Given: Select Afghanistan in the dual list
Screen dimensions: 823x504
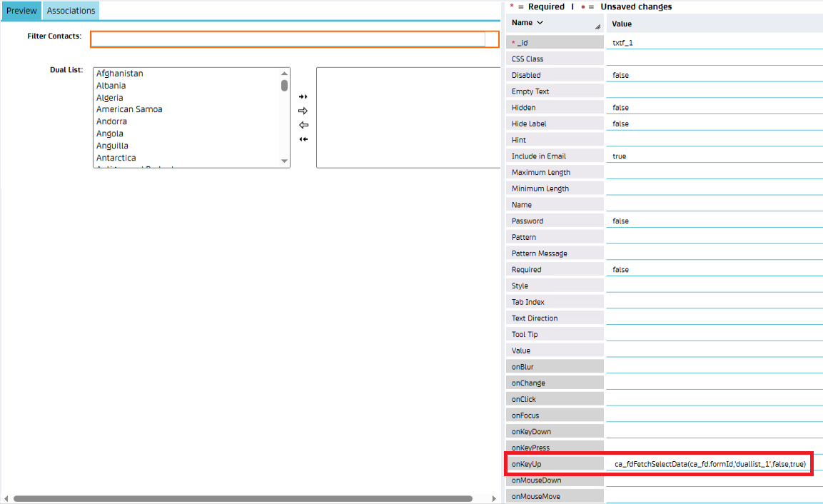Looking at the screenshot, I should (x=120, y=74).
